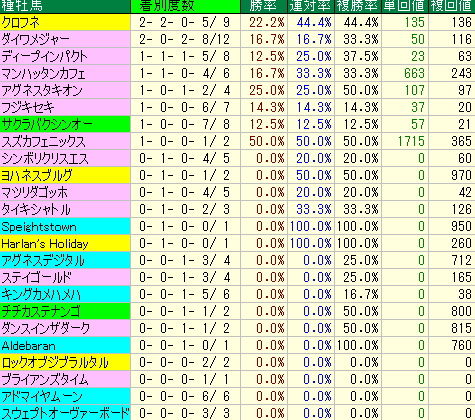Click フジキセキ record 1-0-0-6/7
Viewport: 475px width, 420px height.
(184, 107)
